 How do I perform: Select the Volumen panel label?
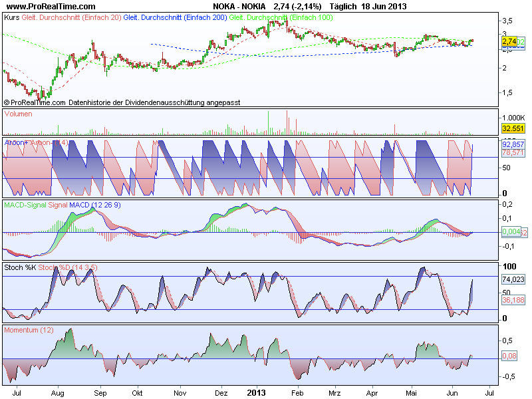point(19,114)
